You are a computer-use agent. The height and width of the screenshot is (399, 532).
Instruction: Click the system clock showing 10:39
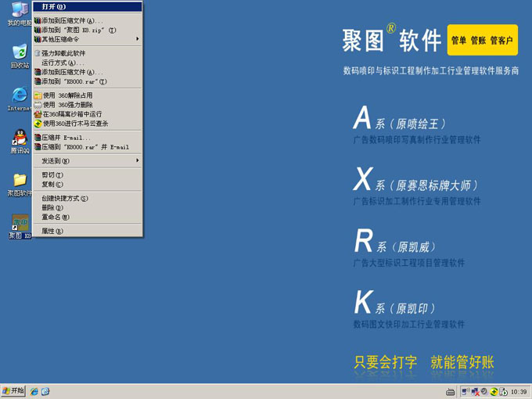(518, 391)
